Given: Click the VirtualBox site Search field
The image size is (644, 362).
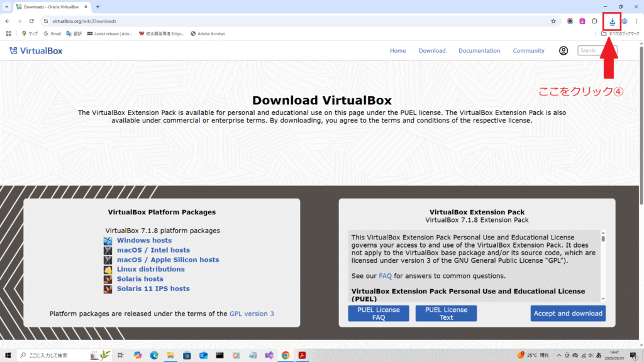Looking at the screenshot, I should [x=597, y=50].
